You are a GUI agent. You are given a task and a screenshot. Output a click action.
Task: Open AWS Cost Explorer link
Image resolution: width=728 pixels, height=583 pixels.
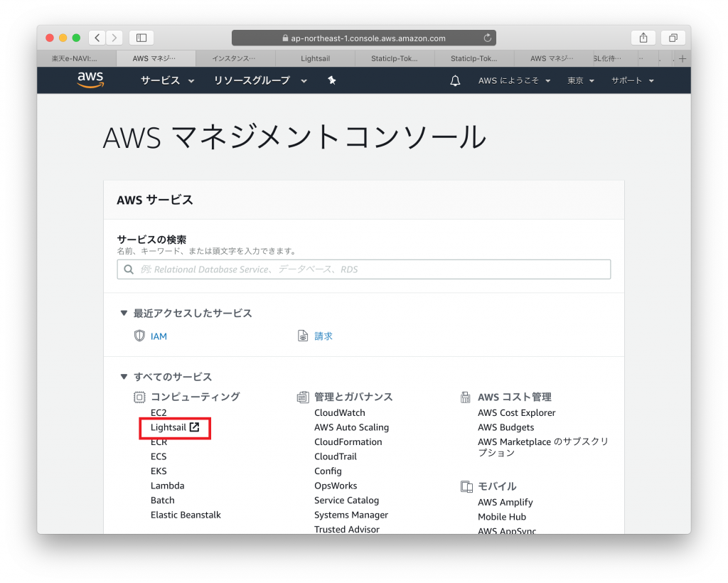(516, 412)
